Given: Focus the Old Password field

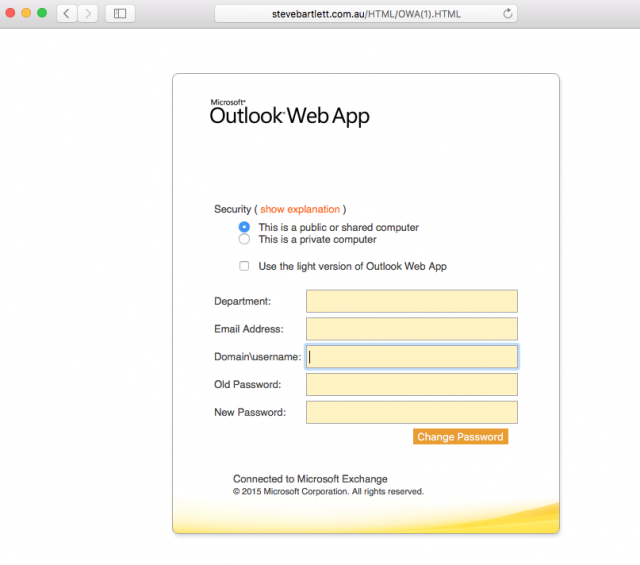Looking at the screenshot, I should point(412,385).
